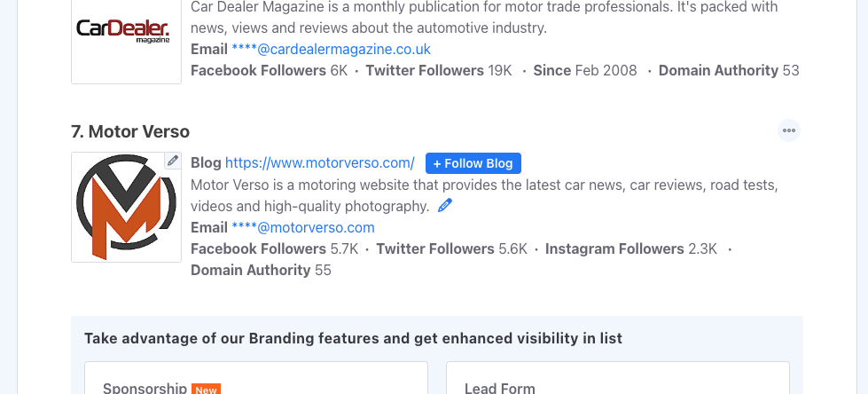Click Motor Verso's Twitter Followers 5.6K stat
The width and height of the screenshot is (868, 394).
451,248
